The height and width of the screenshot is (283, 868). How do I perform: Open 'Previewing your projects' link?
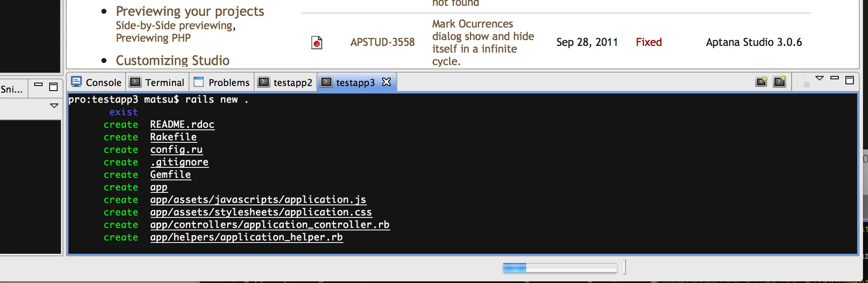(x=190, y=11)
